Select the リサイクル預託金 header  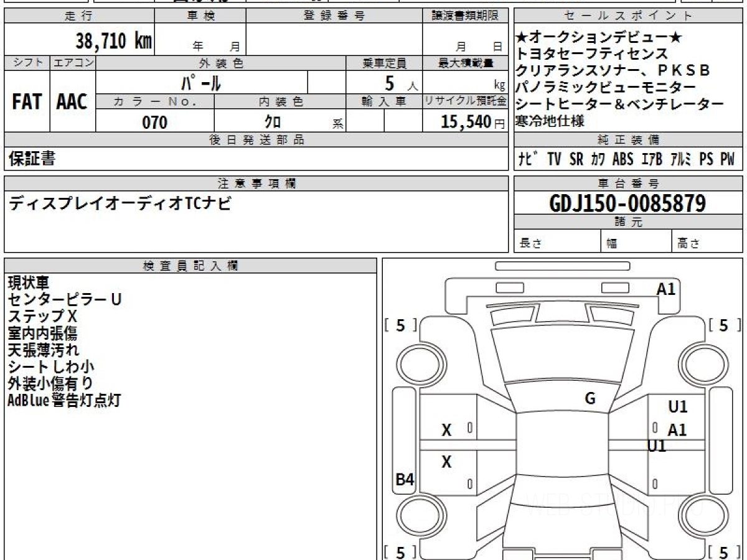tap(465, 101)
